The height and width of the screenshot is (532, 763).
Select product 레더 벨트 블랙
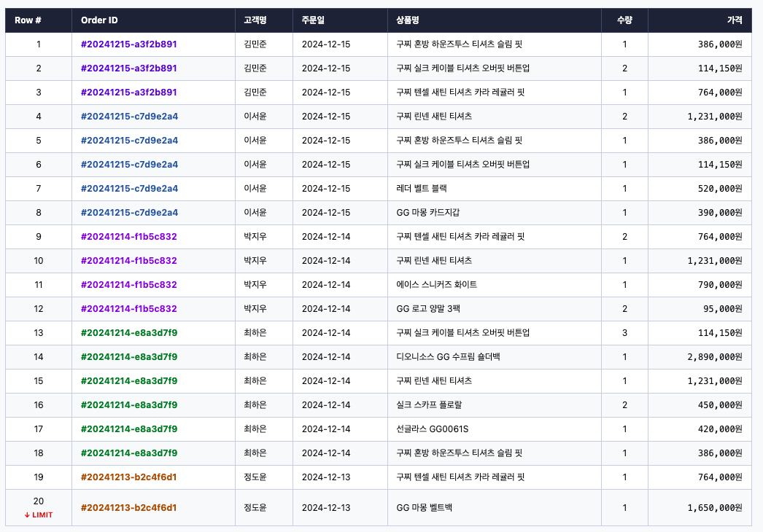(x=422, y=189)
